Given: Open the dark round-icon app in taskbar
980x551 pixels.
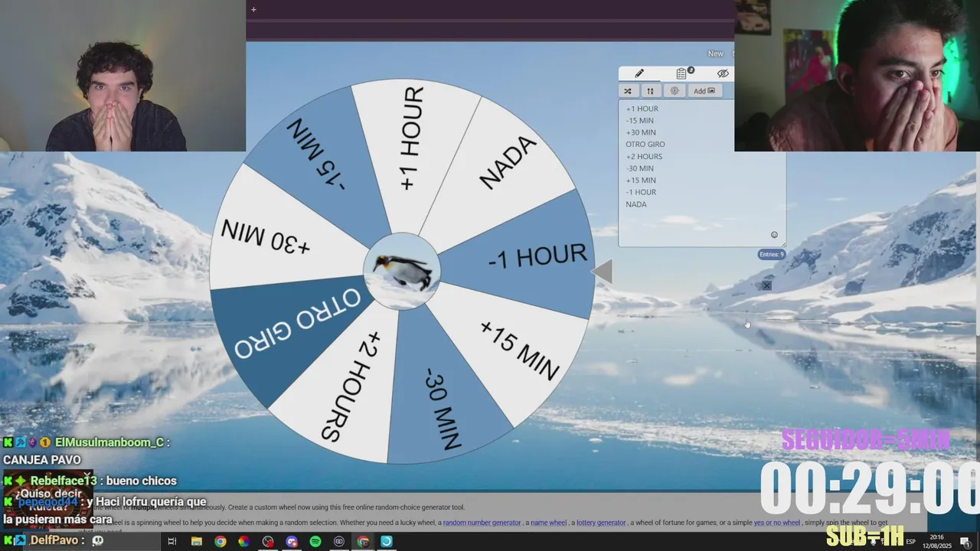Looking at the screenshot, I should (x=339, y=541).
